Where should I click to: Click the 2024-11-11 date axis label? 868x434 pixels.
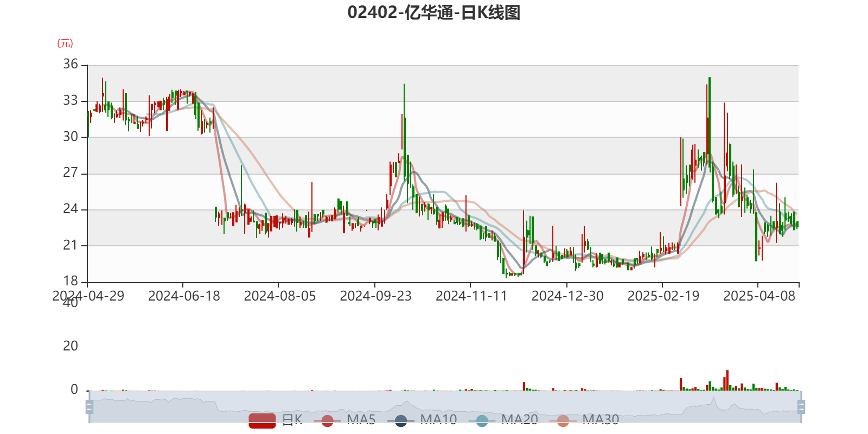[471, 296]
